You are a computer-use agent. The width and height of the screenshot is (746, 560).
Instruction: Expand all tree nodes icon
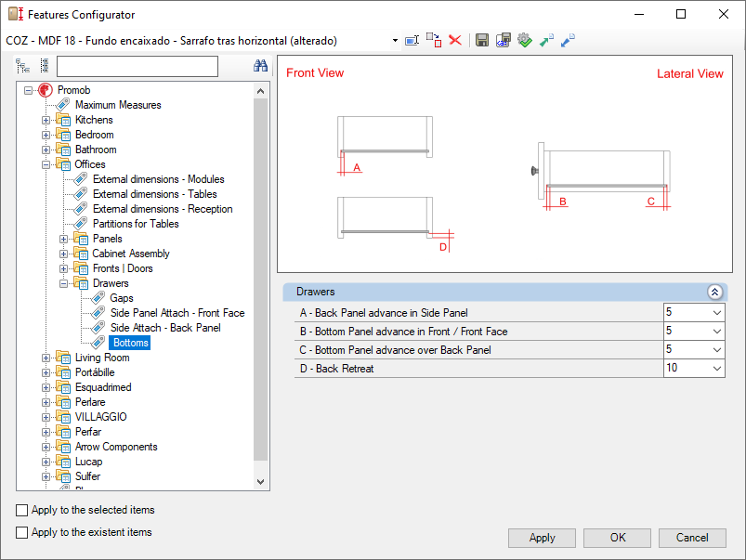[x=22, y=66]
